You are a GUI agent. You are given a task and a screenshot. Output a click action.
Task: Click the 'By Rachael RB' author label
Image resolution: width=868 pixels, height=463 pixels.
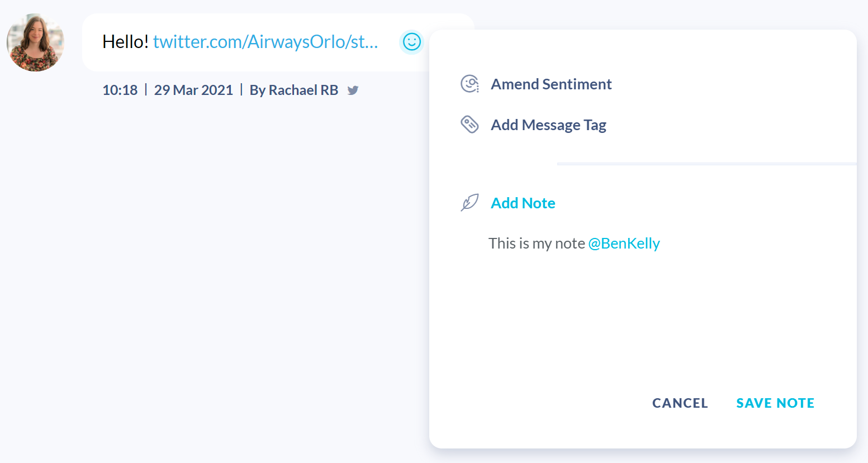click(294, 90)
